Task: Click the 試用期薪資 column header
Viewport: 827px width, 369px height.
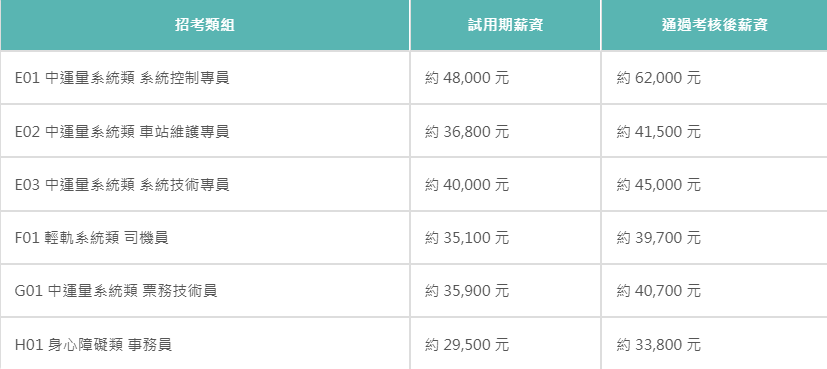Action: tap(505, 25)
